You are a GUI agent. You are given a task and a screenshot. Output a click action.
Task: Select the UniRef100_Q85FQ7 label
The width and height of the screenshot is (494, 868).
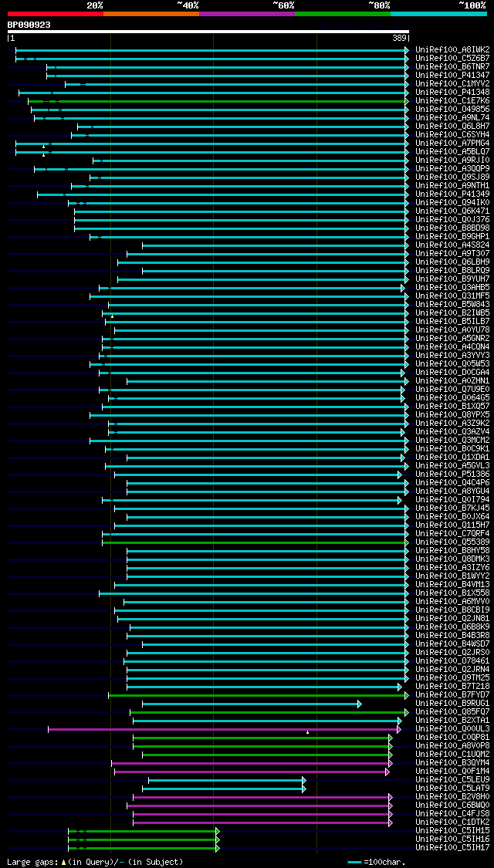point(452,713)
